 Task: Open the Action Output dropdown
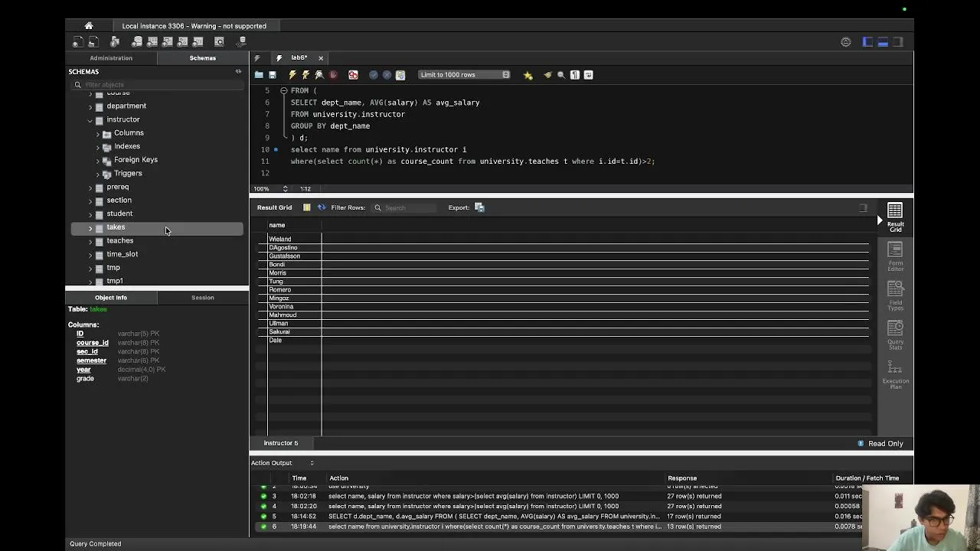tap(283, 463)
